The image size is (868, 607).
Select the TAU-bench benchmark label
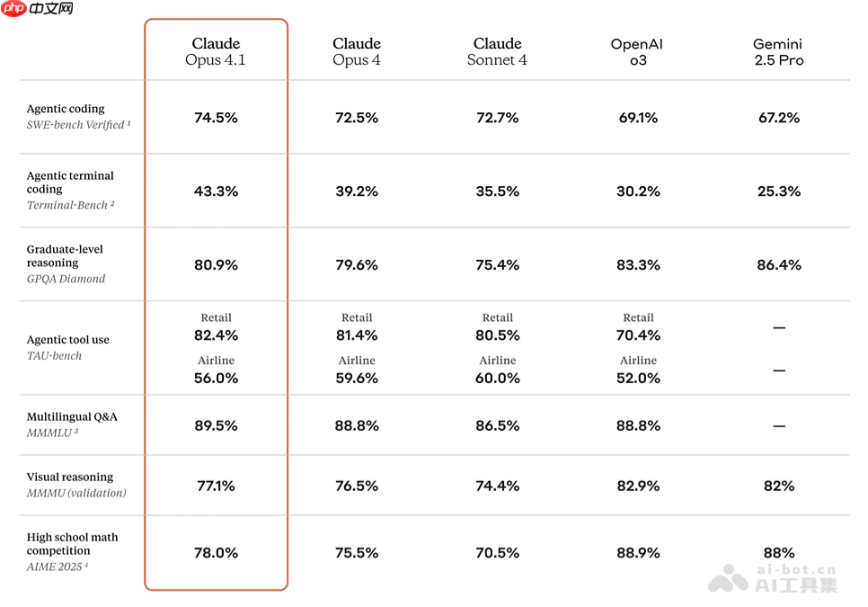54,356
